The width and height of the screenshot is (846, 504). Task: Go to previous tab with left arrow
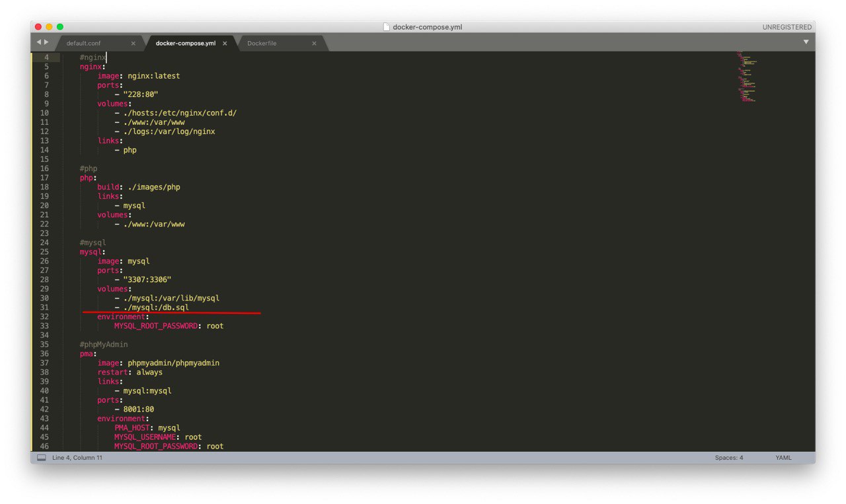pos(38,42)
